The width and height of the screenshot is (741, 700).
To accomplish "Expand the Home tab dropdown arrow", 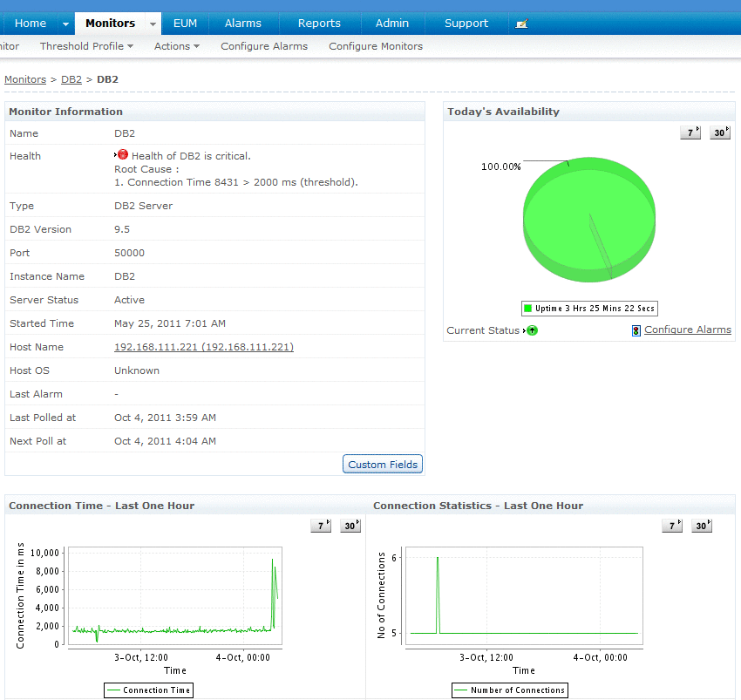I will point(65,24).
